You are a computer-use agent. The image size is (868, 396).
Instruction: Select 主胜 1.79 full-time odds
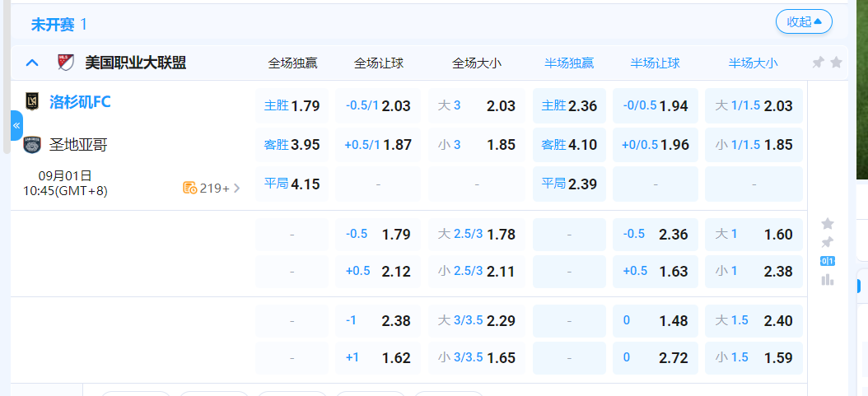(x=292, y=105)
